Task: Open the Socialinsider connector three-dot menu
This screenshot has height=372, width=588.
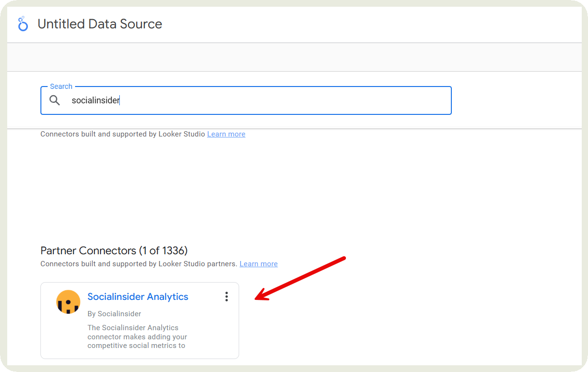Action: pos(226,297)
